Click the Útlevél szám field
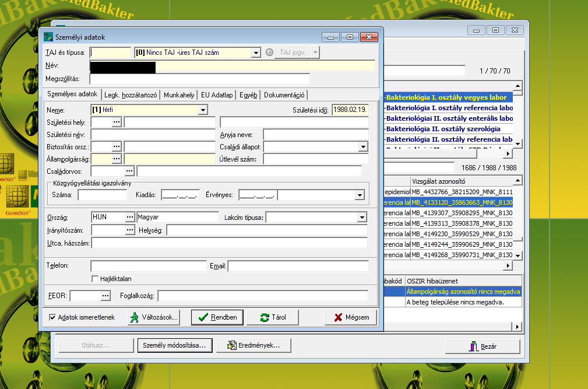This screenshot has height=389, width=588. pyautogui.click(x=316, y=159)
